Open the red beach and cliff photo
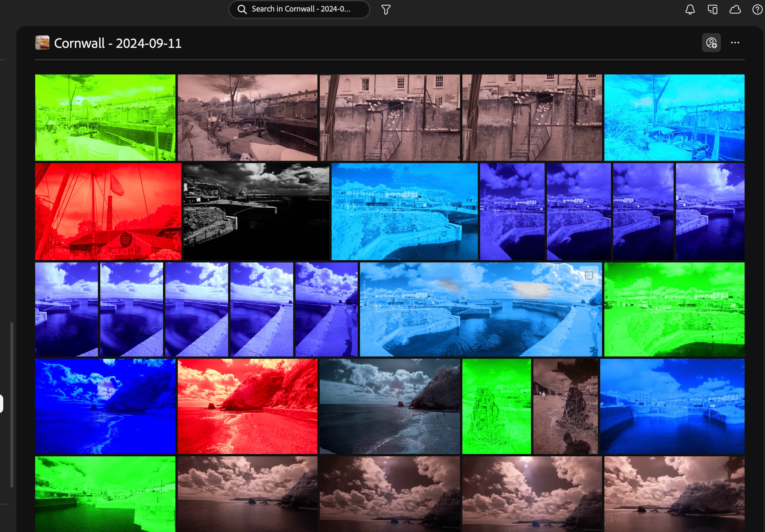Viewport: 765px width, 532px height. click(247, 406)
